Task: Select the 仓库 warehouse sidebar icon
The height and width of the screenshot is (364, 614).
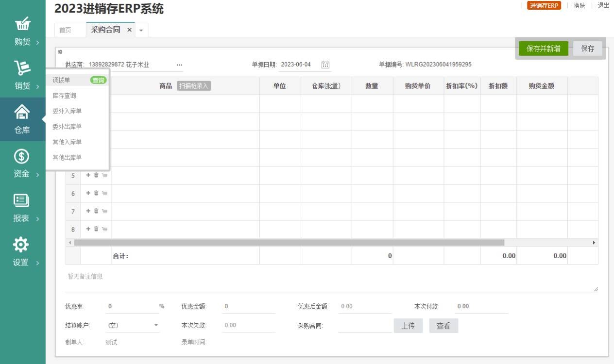Action: click(x=23, y=119)
